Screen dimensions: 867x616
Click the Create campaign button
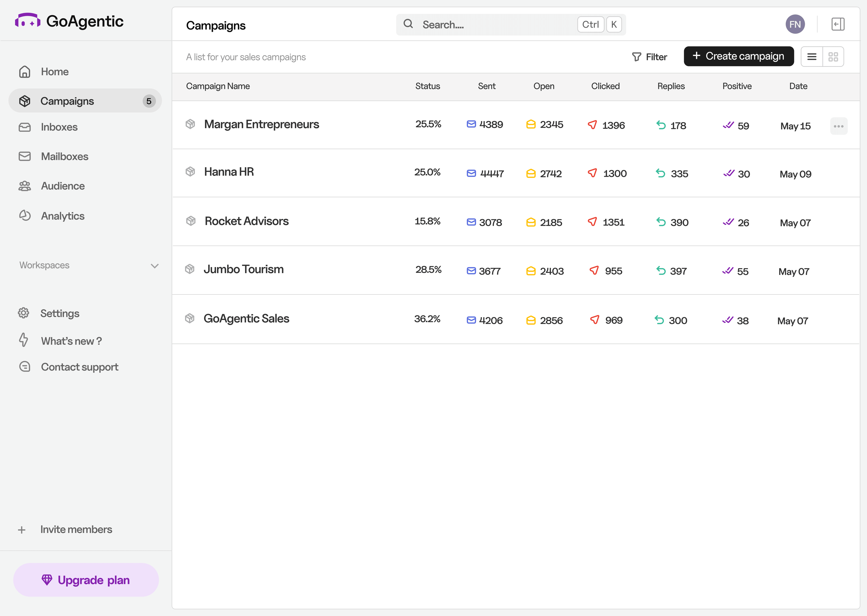click(738, 56)
